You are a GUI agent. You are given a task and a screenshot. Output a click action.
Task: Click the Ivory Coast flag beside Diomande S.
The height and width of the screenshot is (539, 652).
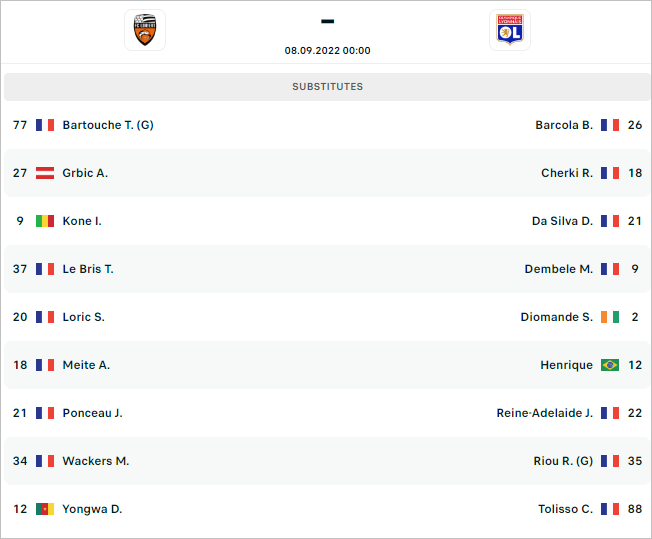[610, 317]
